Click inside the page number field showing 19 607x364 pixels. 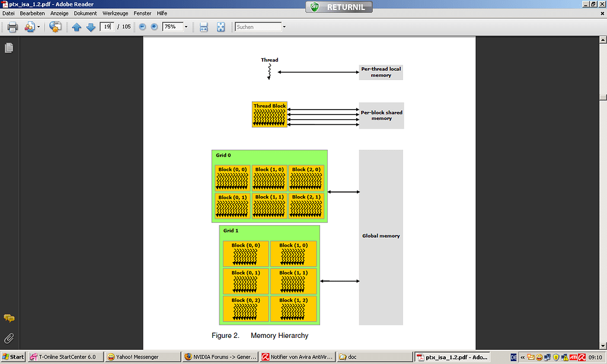click(106, 27)
